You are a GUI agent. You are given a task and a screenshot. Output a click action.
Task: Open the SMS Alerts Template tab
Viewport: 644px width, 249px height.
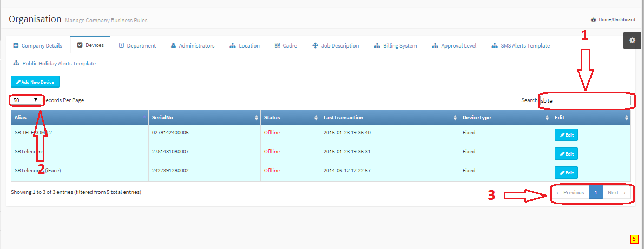coord(521,46)
